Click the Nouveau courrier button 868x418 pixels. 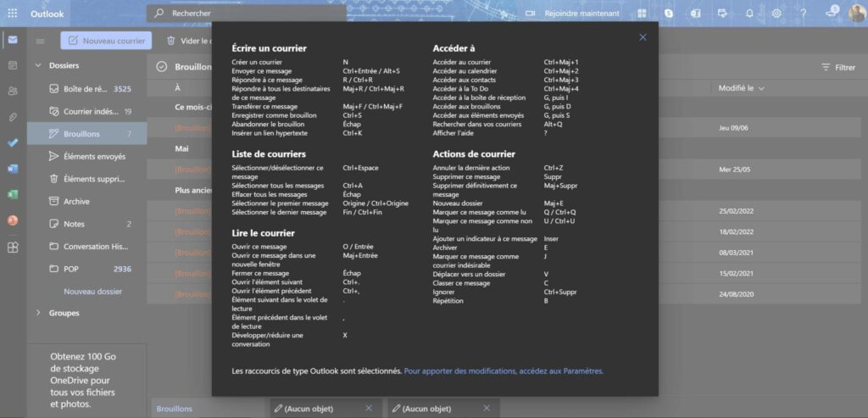106,41
